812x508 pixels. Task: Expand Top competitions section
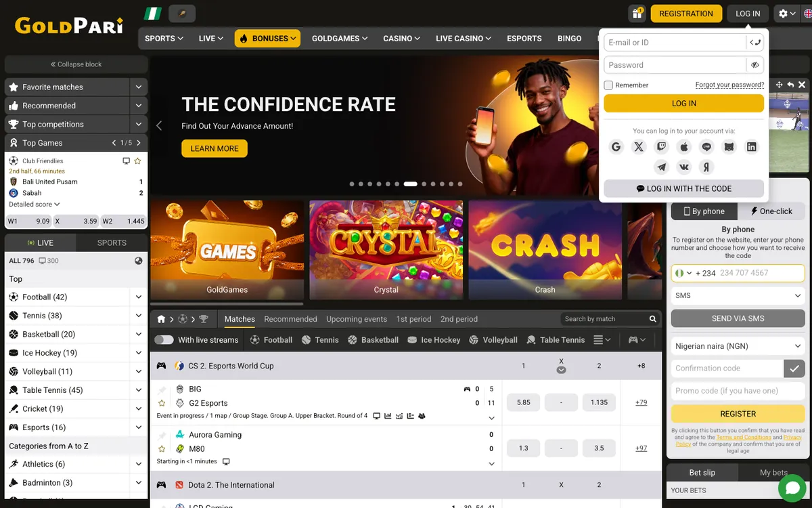[138, 125]
